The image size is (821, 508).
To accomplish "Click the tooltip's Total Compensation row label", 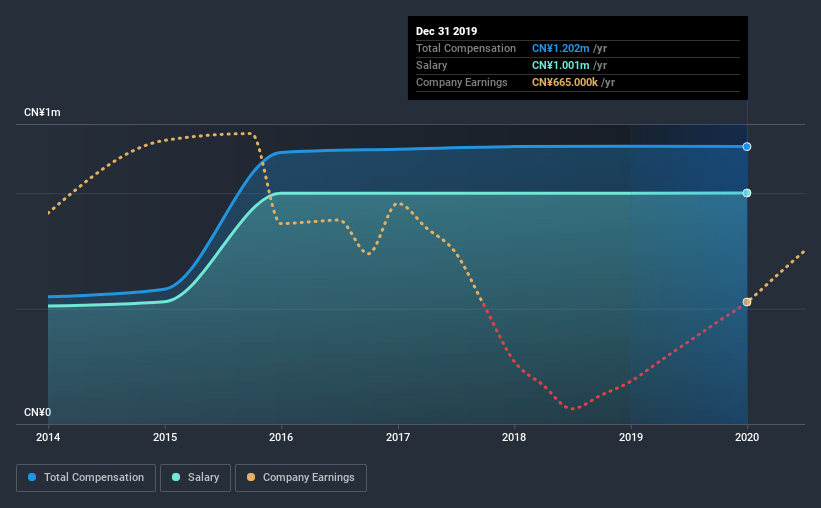I will point(466,48).
